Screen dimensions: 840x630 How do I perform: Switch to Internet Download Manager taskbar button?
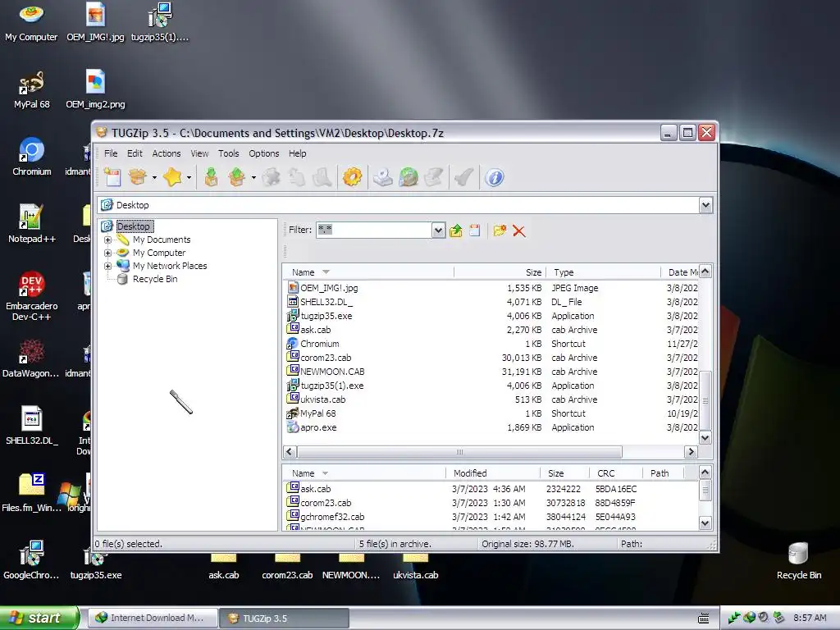152,618
